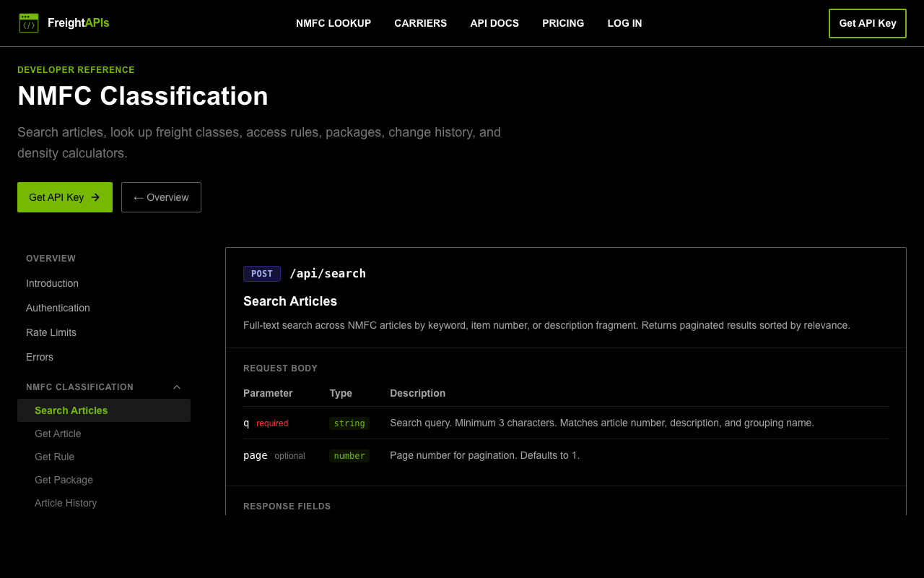This screenshot has width=924, height=578.
Task: Open the Introduction sidebar link
Action: [52, 283]
